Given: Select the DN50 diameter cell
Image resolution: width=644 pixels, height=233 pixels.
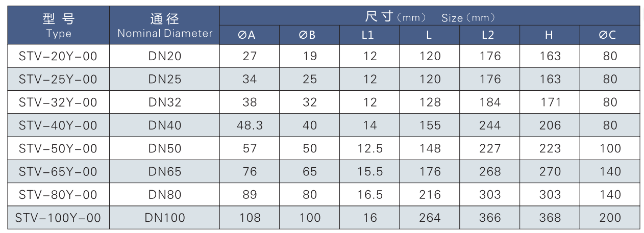Looking at the screenshot, I should tap(164, 148).
